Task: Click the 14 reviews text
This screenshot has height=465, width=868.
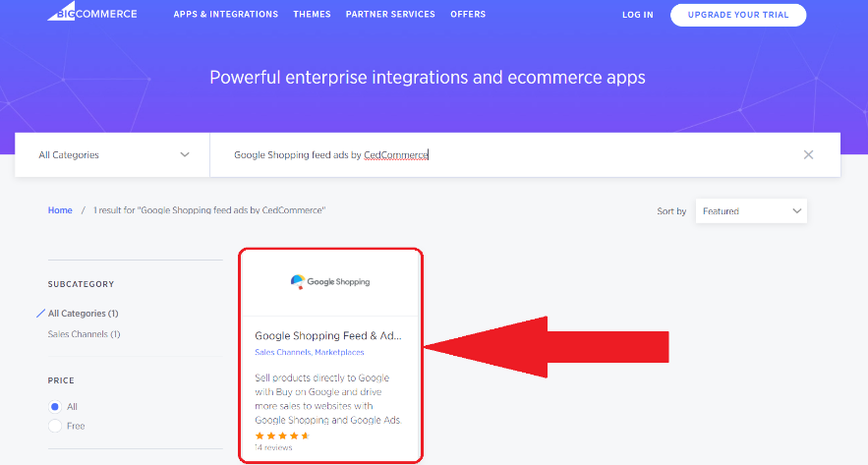Action: 273,447
